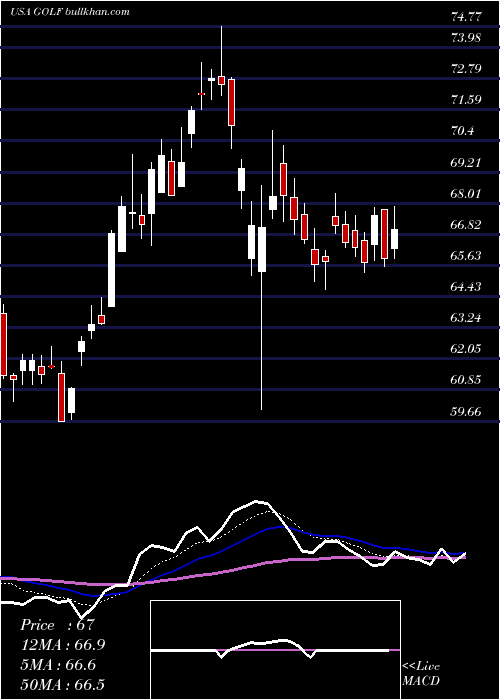Click the 59.66 price axis label
500x700 pixels.
pyautogui.click(x=466, y=411)
